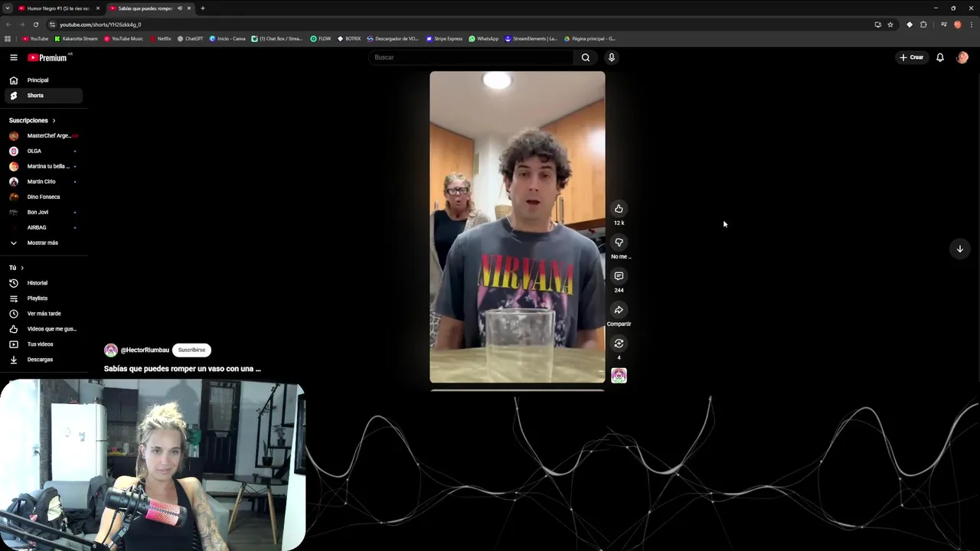Open the AIRBAG subscription channel
Viewport: 980px width, 551px height.
[x=43, y=227]
